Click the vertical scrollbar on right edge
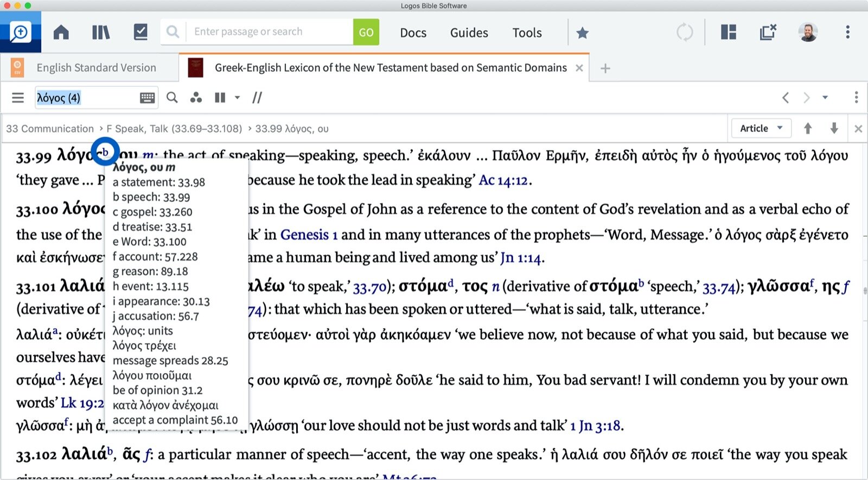This screenshot has width=868, height=480. tap(865, 291)
